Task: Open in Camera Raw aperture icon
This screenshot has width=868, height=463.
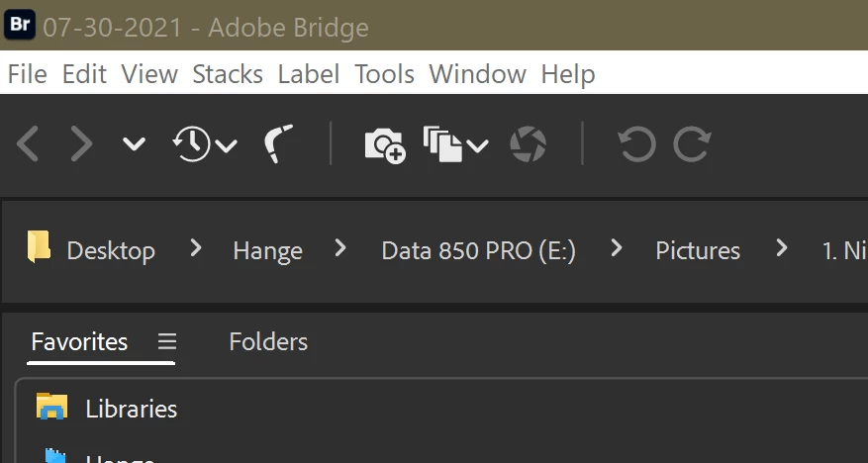Action: click(528, 145)
